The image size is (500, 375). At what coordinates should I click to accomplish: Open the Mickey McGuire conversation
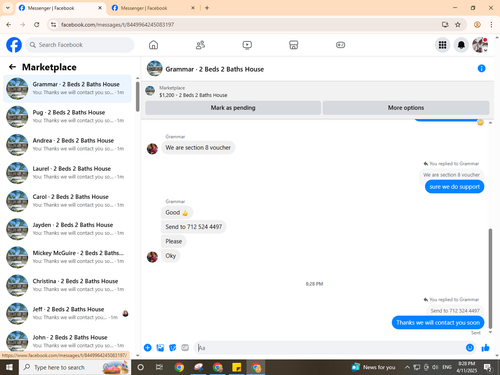[x=68, y=257]
